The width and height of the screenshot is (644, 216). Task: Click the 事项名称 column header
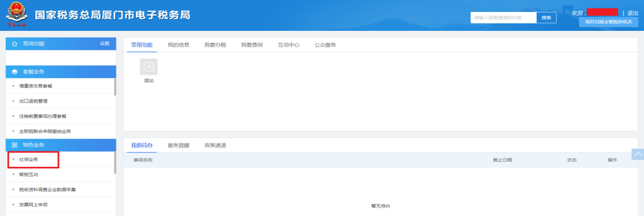click(x=143, y=160)
